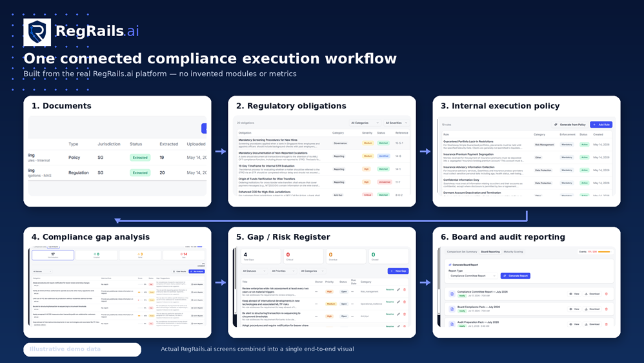This screenshot has height=363, width=644.
Task: Click Clear Results in Compliance gap analysis
Action: point(179,271)
